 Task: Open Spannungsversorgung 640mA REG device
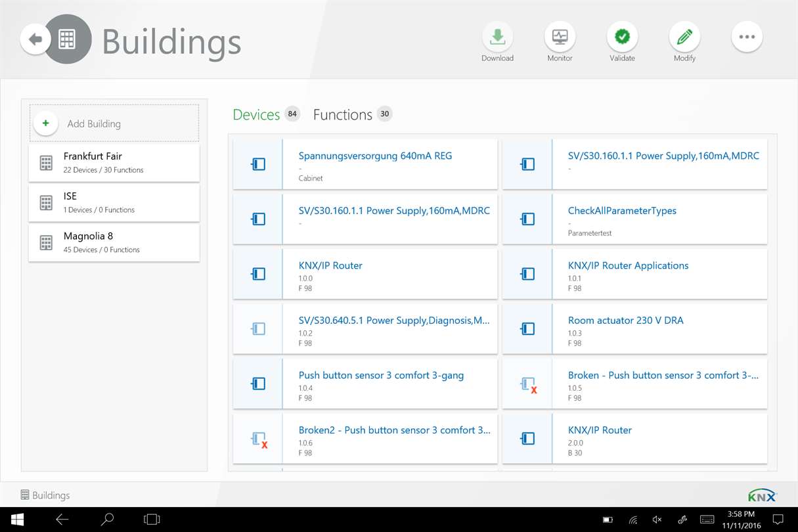(x=365, y=164)
